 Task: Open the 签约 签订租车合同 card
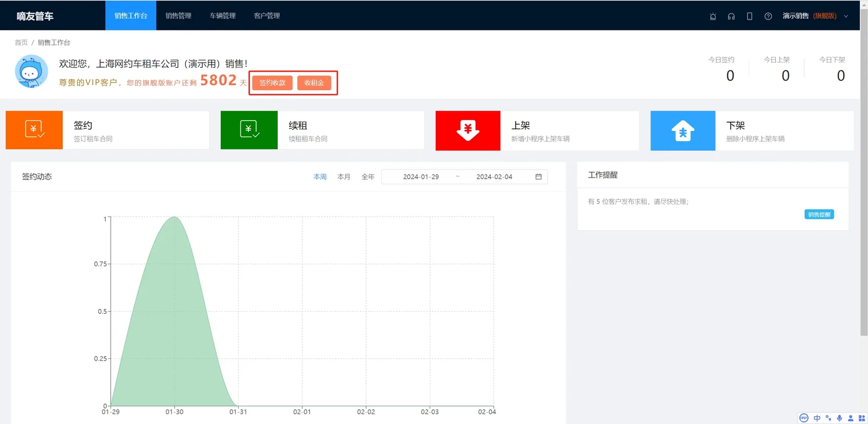pos(107,130)
